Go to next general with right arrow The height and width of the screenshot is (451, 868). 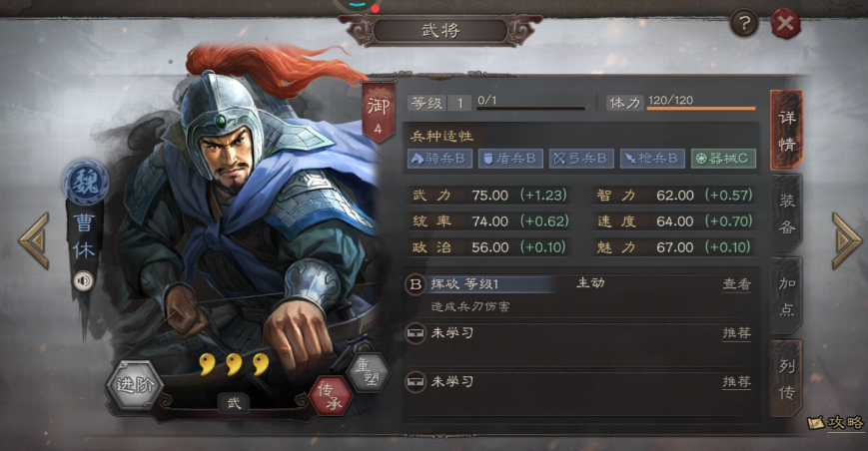846,240
